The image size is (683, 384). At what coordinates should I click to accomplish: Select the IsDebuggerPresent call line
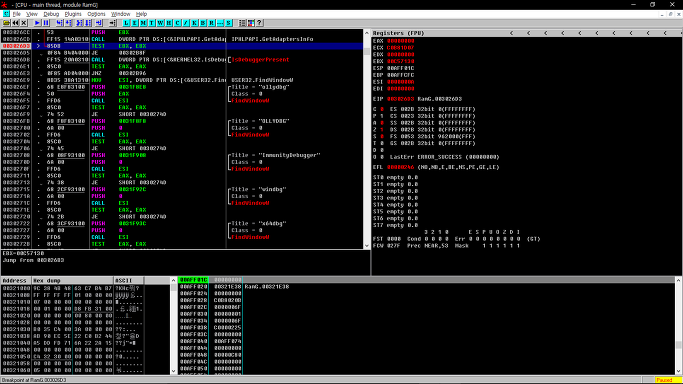pos(182,60)
